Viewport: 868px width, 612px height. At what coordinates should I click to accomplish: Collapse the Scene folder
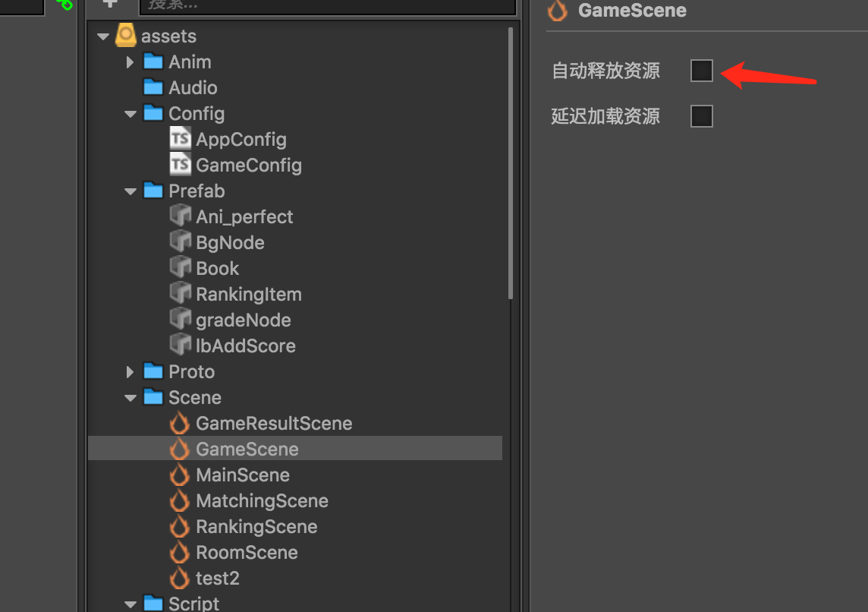click(131, 398)
